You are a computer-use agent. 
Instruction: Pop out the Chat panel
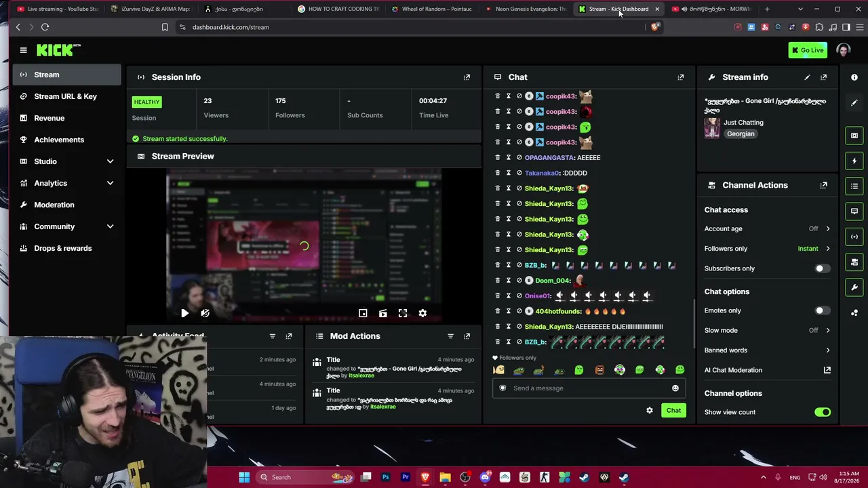tap(681, 77)
